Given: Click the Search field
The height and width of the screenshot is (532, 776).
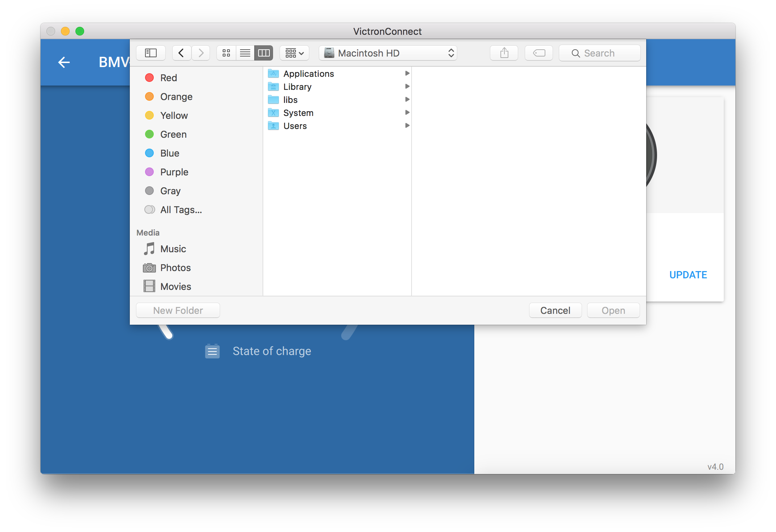Looking at the screenshot, I should (599, 53).
